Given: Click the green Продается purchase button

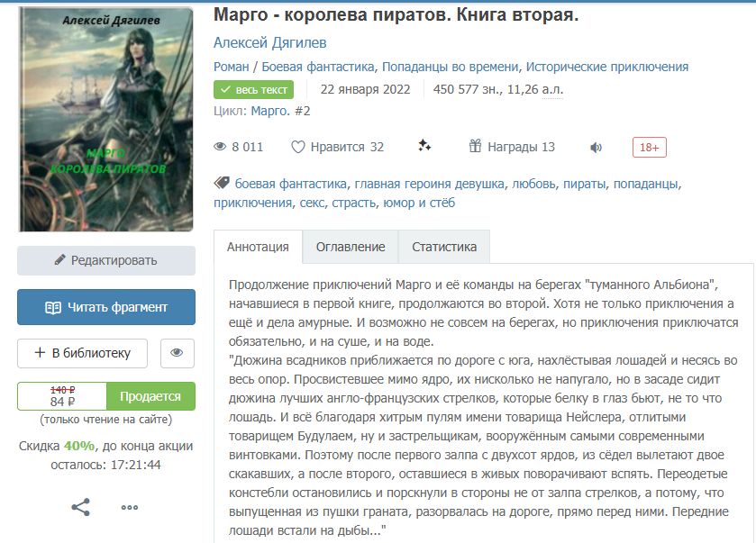Looking at the screenshot, I should (150, 396).
